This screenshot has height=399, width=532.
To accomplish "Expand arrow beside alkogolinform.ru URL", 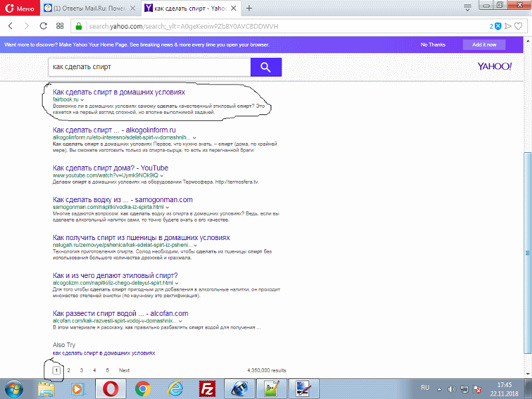I will pos(194,138).
